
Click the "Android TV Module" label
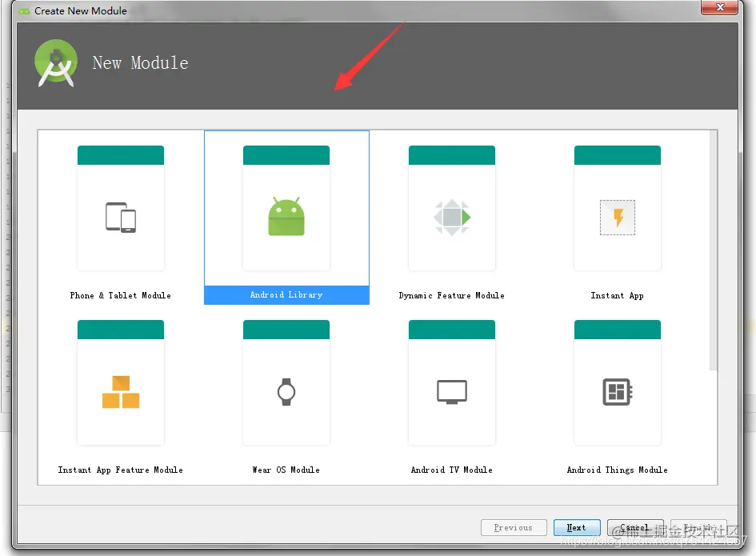pyautogui.click(x=452, y=470)
